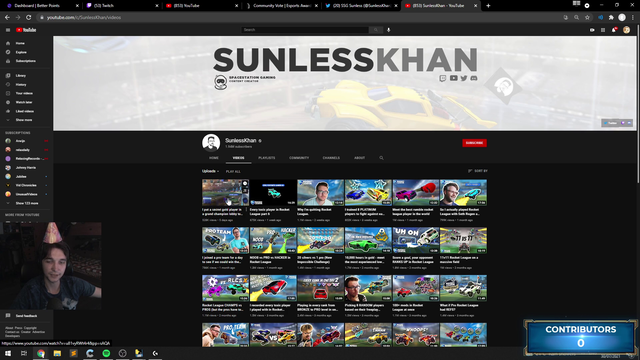The height and width of the screenshot is (360, 640).
Task: Switch to the Playlists tab
Action: (x=267, y=158)
